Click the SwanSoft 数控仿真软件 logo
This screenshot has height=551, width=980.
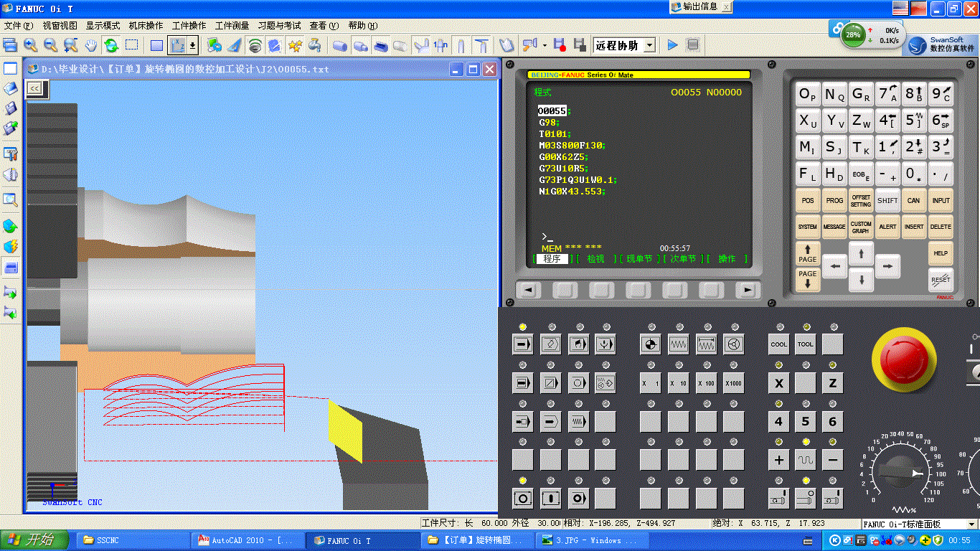[942, 44]
